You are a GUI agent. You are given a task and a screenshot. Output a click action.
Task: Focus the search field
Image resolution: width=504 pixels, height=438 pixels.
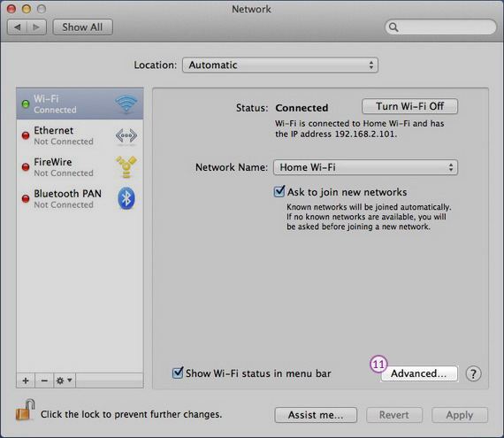tap(440, 27)
